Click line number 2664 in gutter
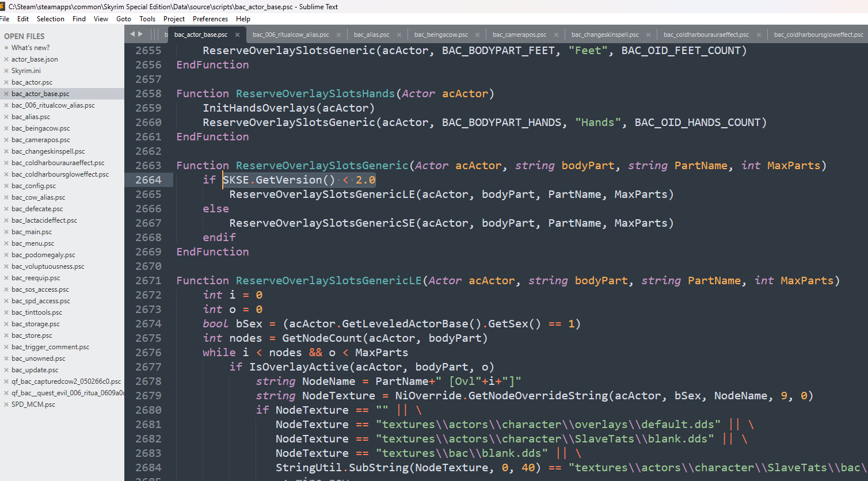The image size is (868, 481). point(149,180)
